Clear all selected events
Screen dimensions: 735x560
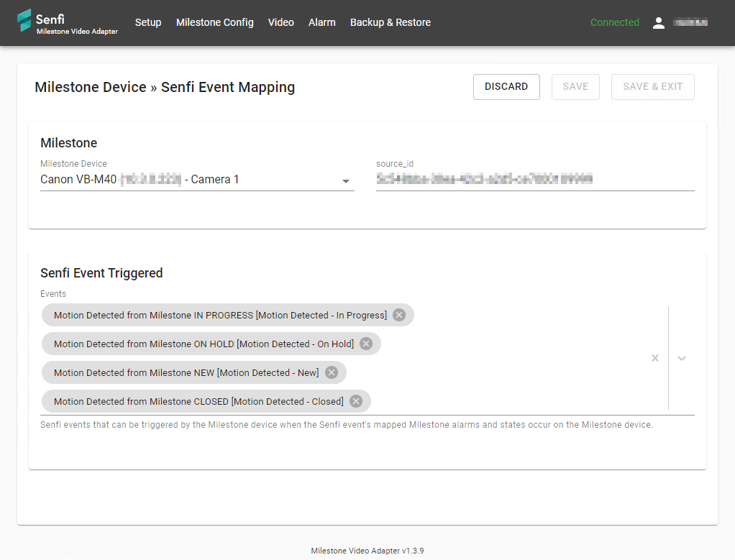point(655,358)
